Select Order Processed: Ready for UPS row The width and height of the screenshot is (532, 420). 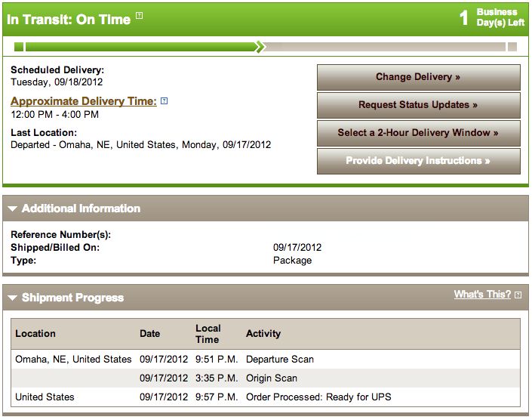point(266,397)
